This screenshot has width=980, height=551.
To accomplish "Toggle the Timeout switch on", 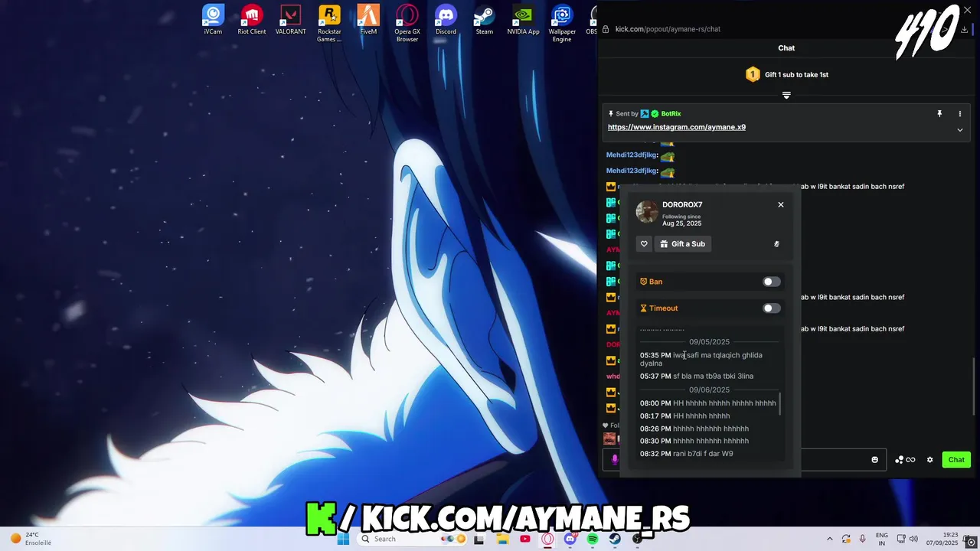I will coord(772,308).
